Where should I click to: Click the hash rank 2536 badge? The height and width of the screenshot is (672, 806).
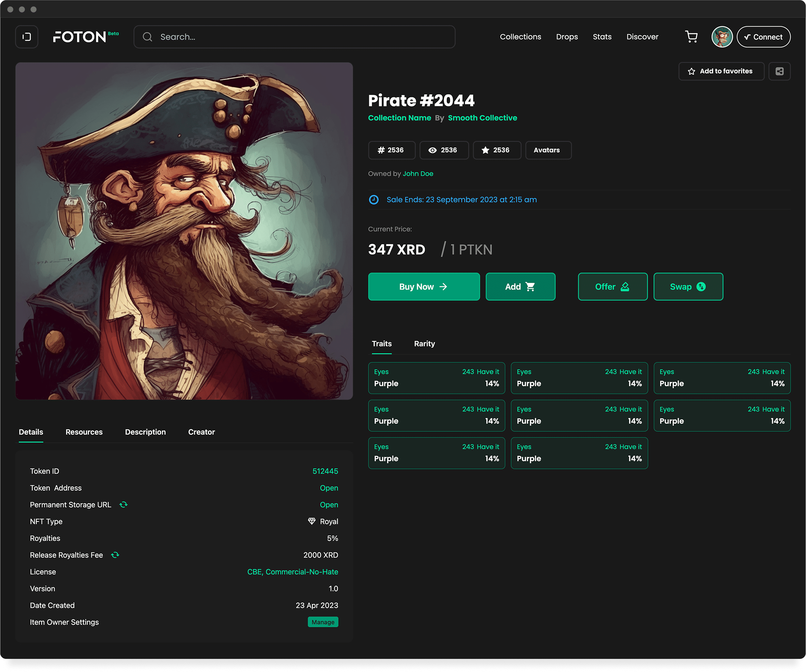coord(391,150)
